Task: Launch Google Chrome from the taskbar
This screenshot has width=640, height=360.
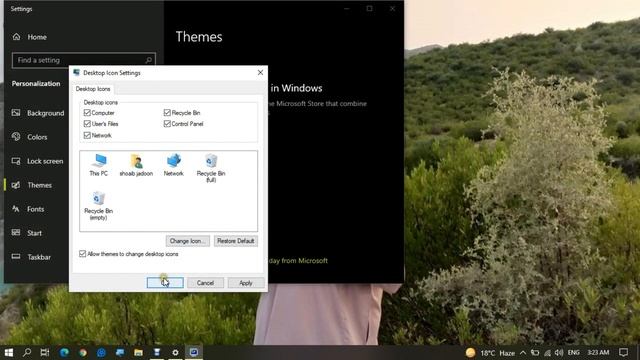Action: [x=83, y=352]
